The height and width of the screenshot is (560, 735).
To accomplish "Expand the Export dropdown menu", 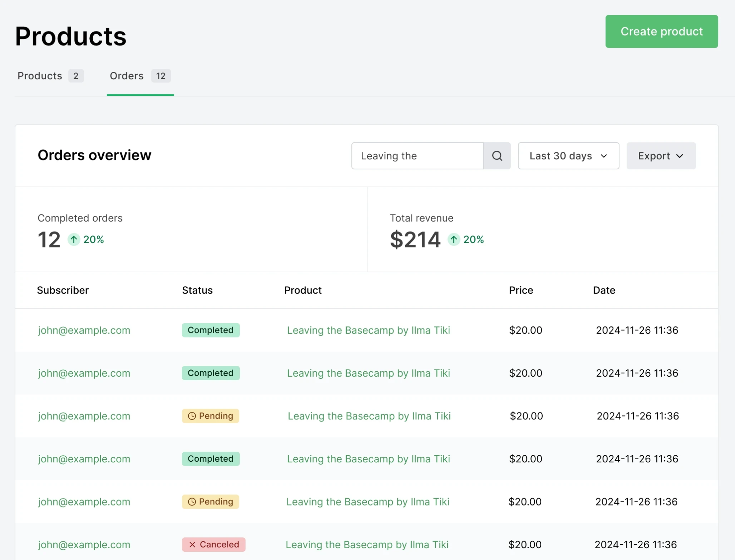I will click(661, 156).
